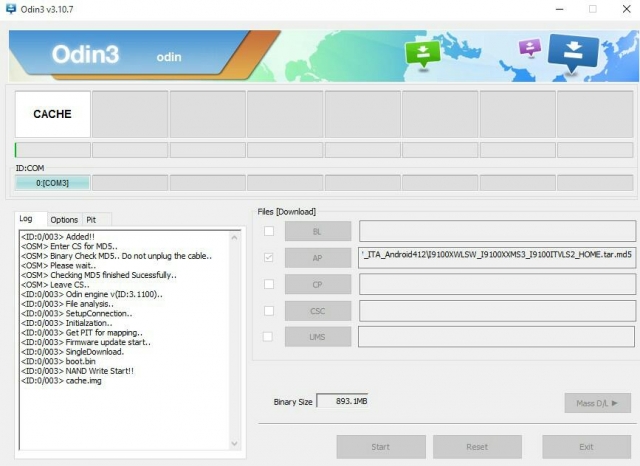Click the purple upload bubble icon in banner
Screen dimensions: 640x466
530,47
